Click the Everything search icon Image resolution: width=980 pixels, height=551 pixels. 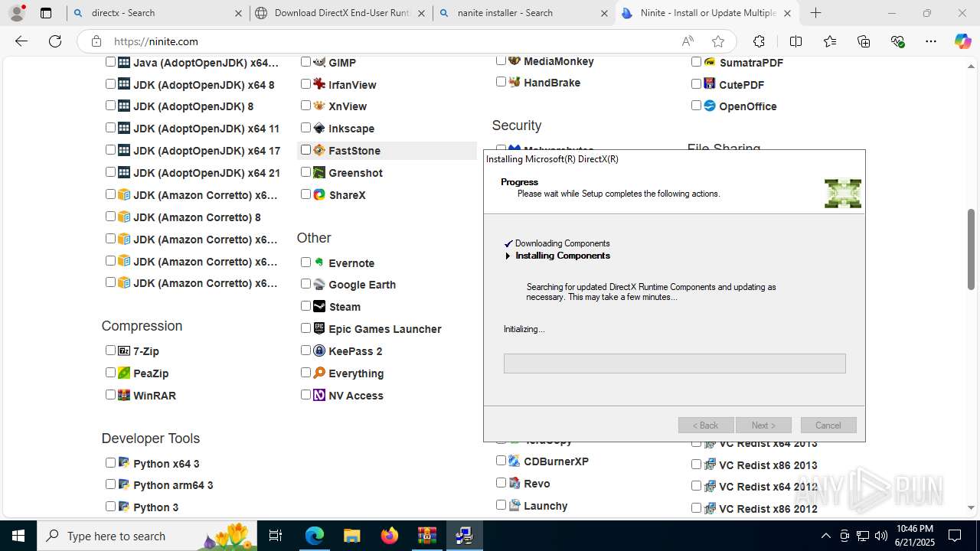tap(319, 373)
